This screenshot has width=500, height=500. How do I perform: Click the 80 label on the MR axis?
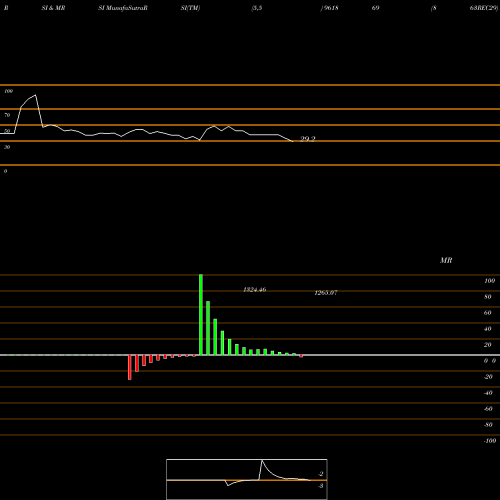pos(488,297)
